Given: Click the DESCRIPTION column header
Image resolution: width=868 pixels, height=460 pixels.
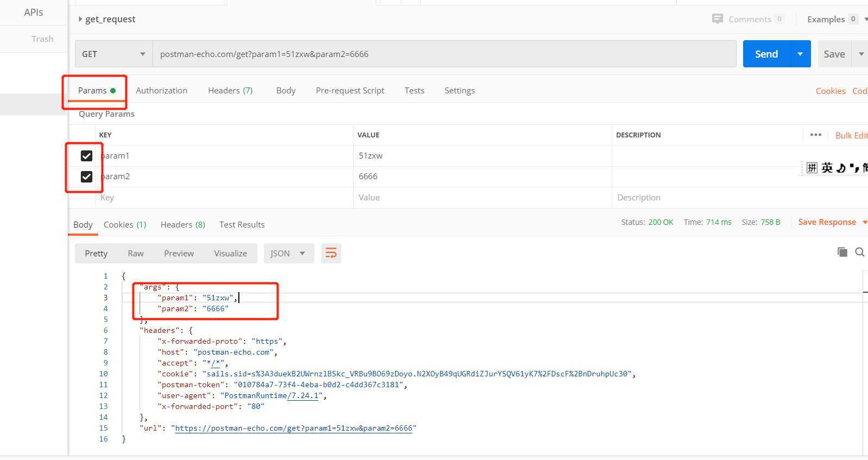Looking at the screenshot, I should tap(638, 135).
